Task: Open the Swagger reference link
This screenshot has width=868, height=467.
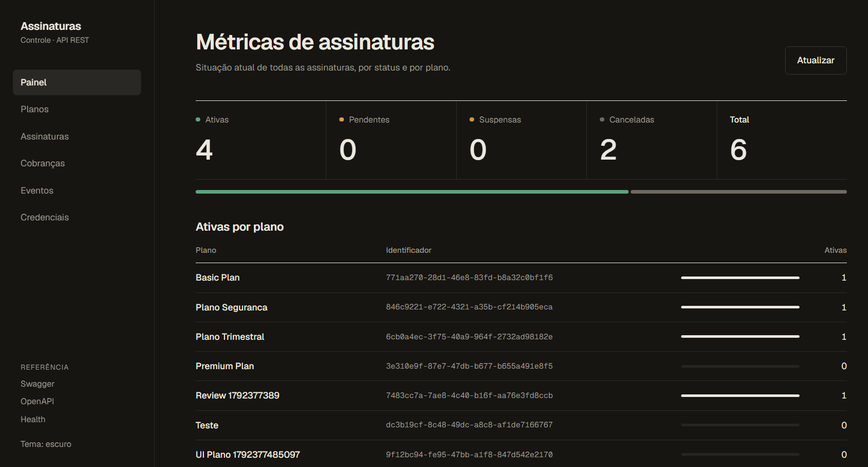Action: [x=38, y=384]
